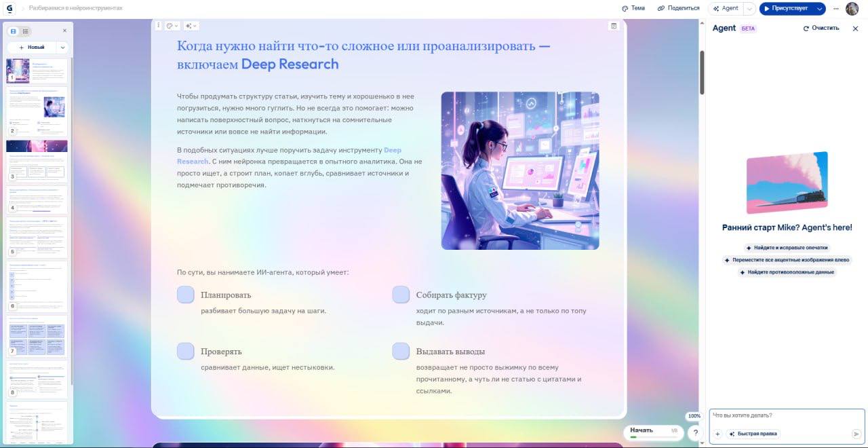The height and width of the screenshot is (448, 868).
Task: Click text По сути, вы нанимаете ИИ-агента
Action: coord(263,272)
